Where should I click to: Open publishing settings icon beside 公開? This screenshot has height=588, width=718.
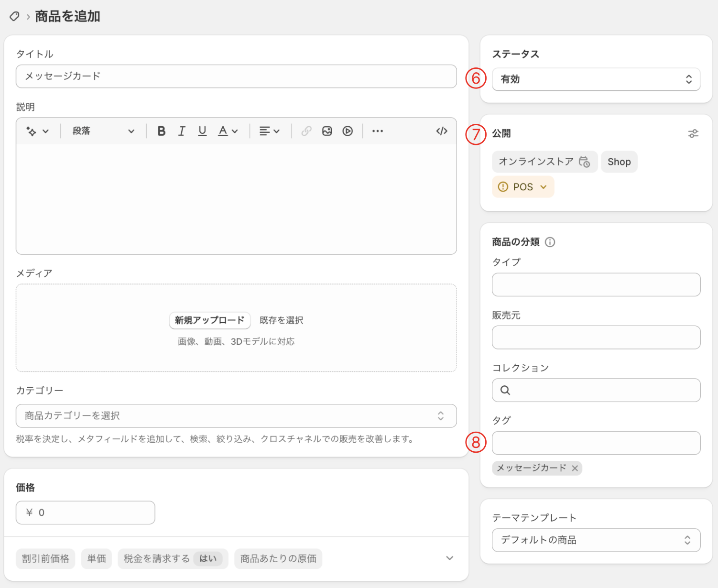693,134
